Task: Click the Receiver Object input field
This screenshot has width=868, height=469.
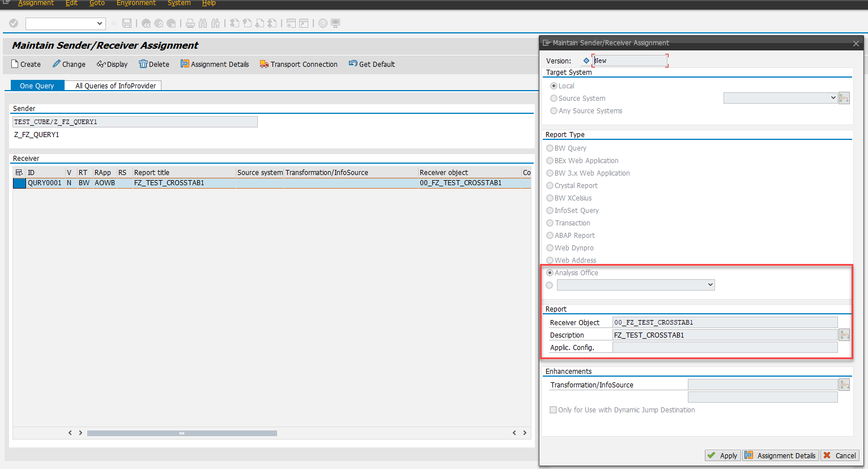Action: [725, 322]
